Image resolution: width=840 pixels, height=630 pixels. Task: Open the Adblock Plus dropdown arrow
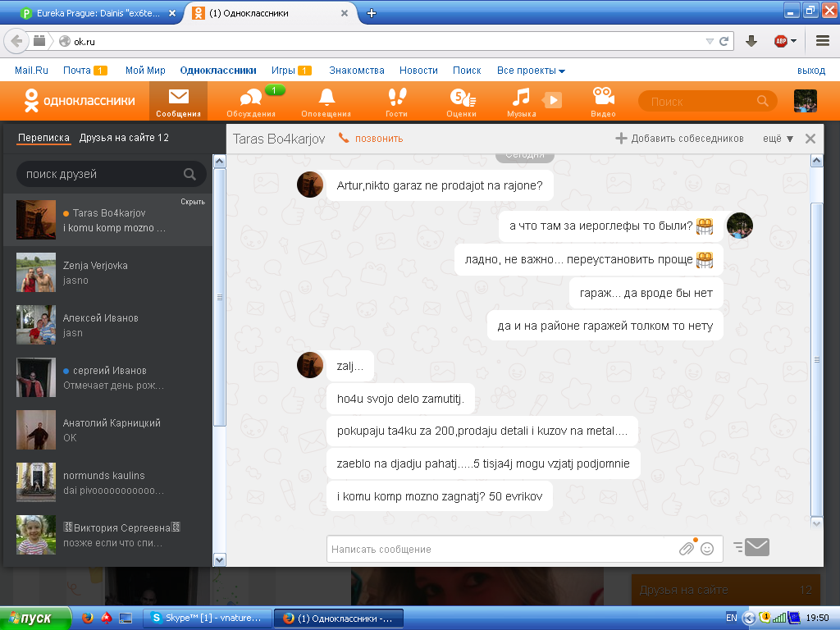[793, 41]
